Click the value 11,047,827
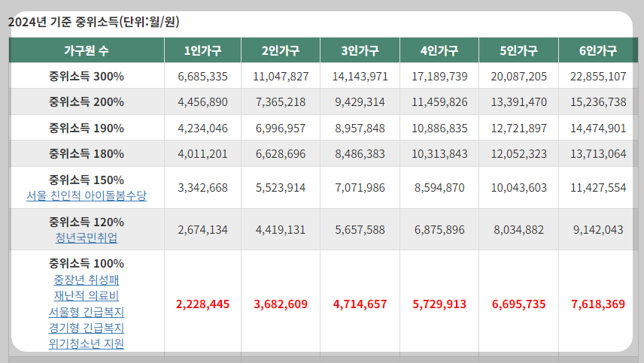The height and width of the screenshot is (363, 644). click(x=281, y=77)
